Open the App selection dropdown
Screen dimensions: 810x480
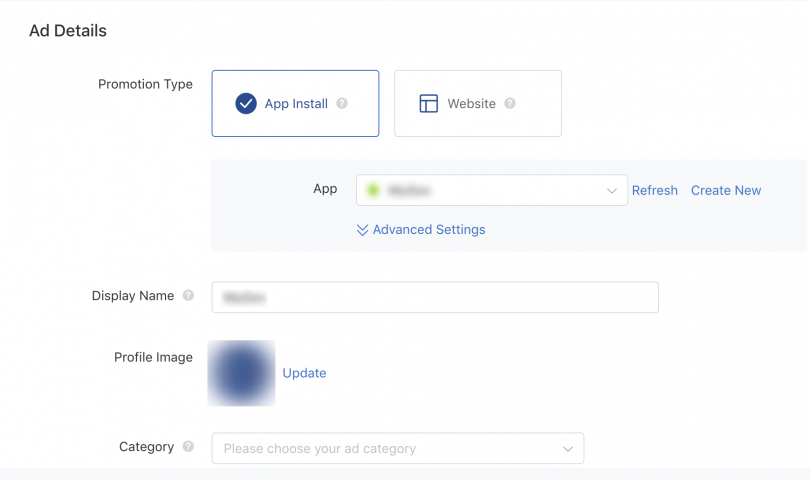coord(490,190)
